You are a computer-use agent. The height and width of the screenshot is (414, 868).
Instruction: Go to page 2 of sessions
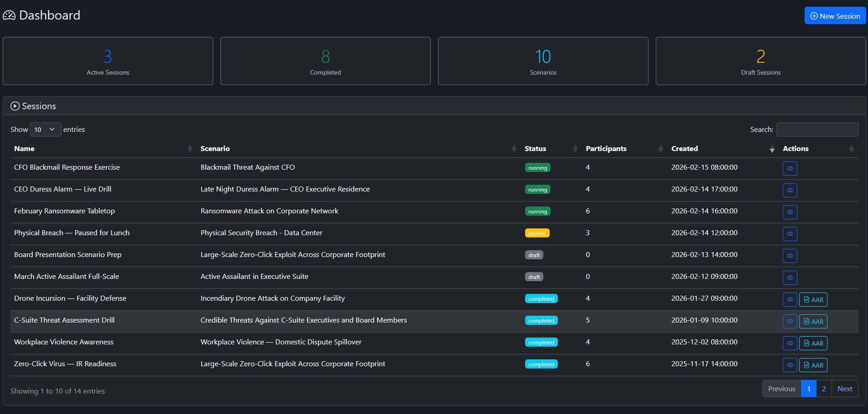click(x=823, y=389)
